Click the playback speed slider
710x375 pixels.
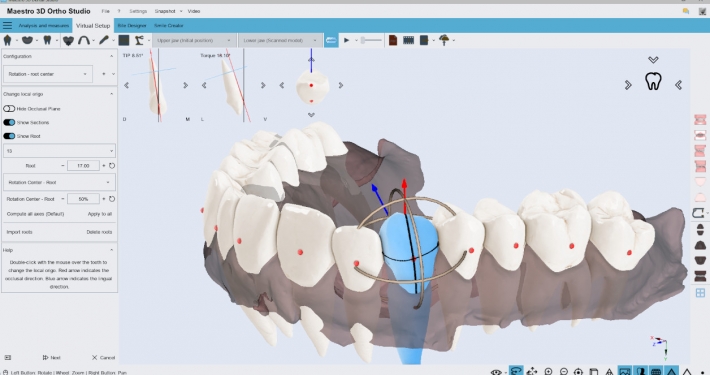pos(371,40)
